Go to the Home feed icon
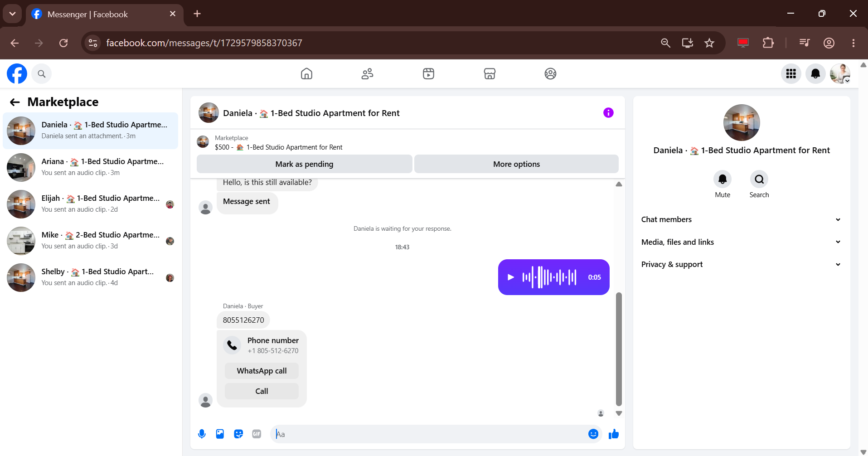868x456 pixels. point(306,73)
